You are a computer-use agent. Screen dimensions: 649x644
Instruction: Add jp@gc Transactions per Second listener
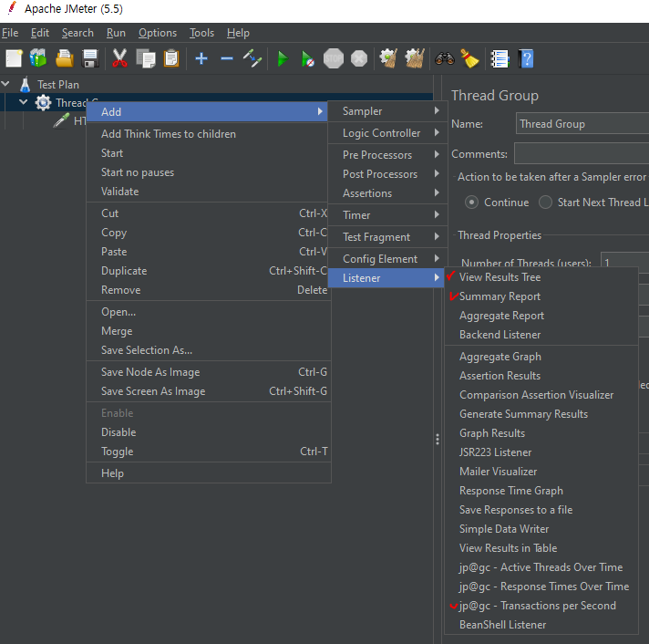point(541,606)
